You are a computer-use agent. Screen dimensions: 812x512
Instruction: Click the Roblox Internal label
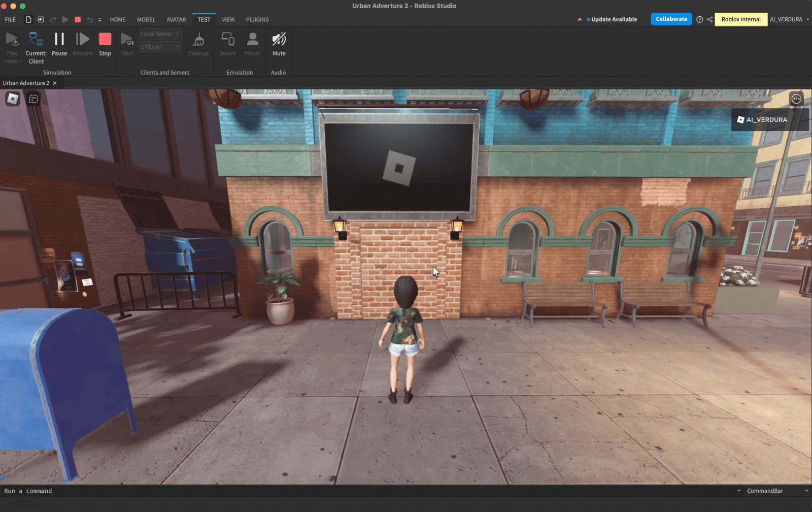click(x=741, y=19)
